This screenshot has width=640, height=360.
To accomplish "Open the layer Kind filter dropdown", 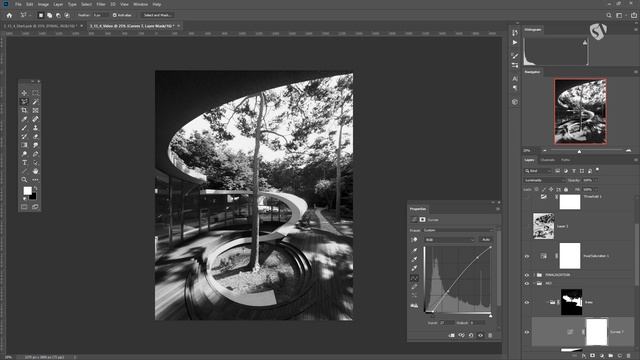I will coord(538,171).
